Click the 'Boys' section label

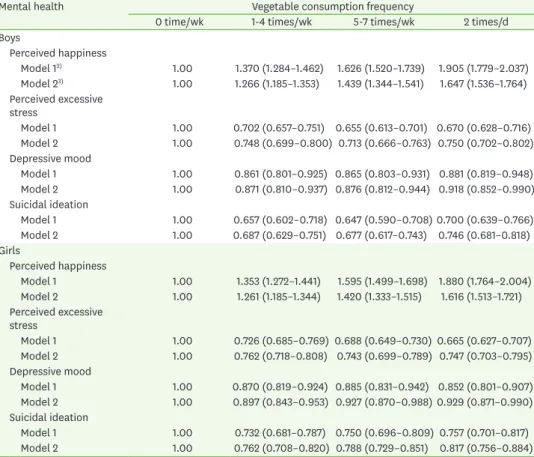click(x=10, y=38)
